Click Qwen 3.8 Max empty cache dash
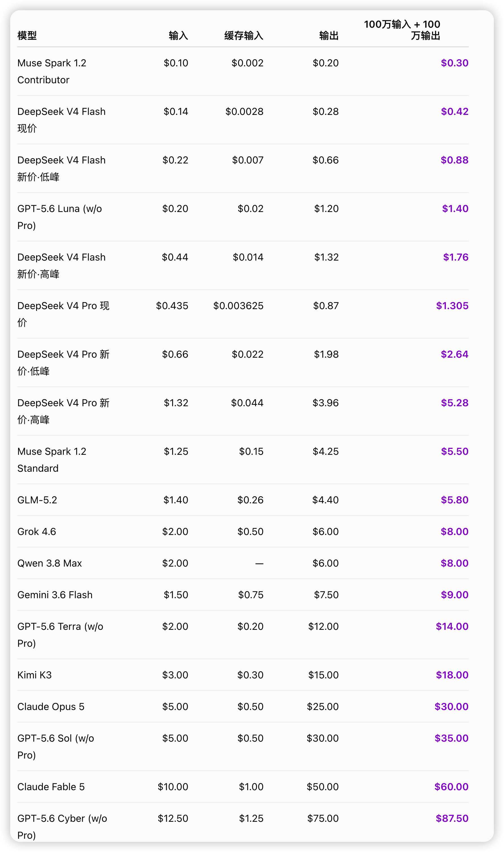 tap(259, 563)
